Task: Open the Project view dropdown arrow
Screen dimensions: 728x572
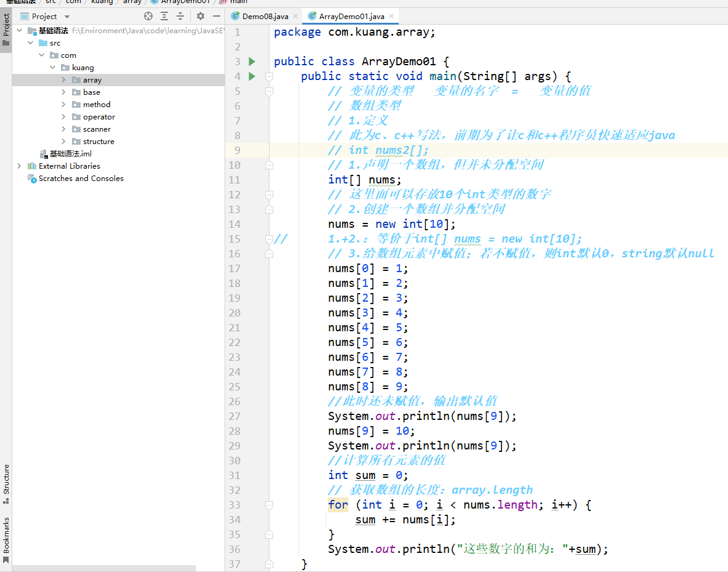Action: [x=67, y=17]
